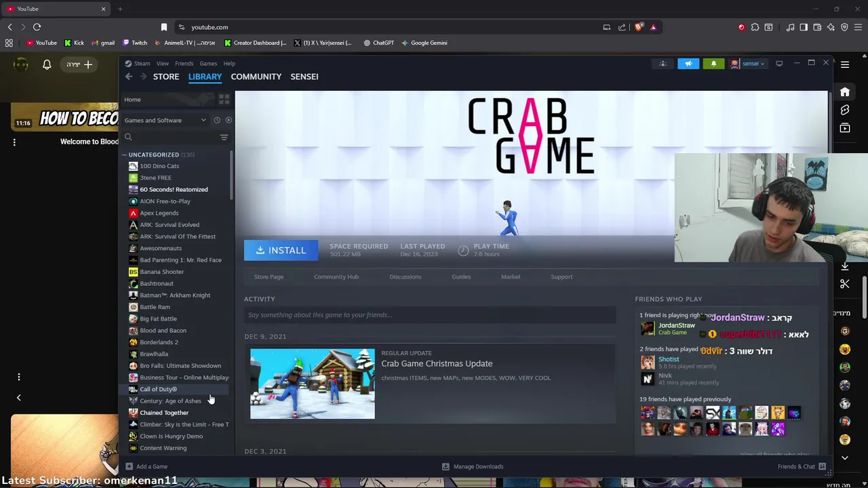Open the Add a Game plus icon

(129, 466)
